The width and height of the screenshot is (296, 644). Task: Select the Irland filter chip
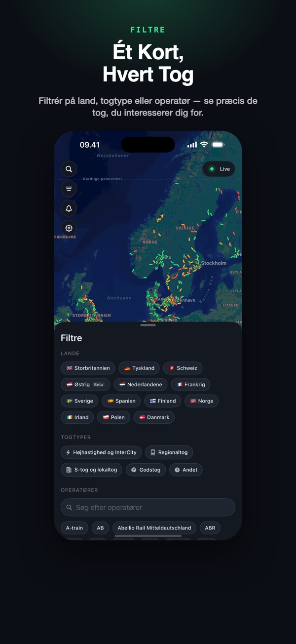point(77,417)
